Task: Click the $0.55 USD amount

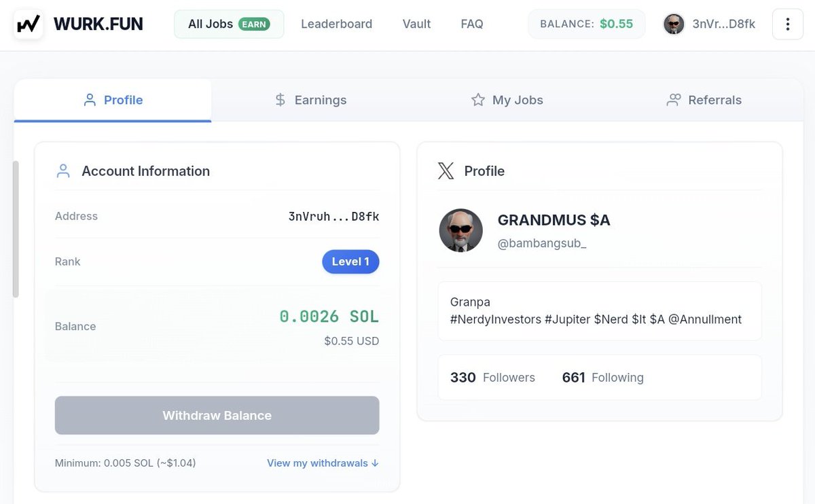Action: 352,341
